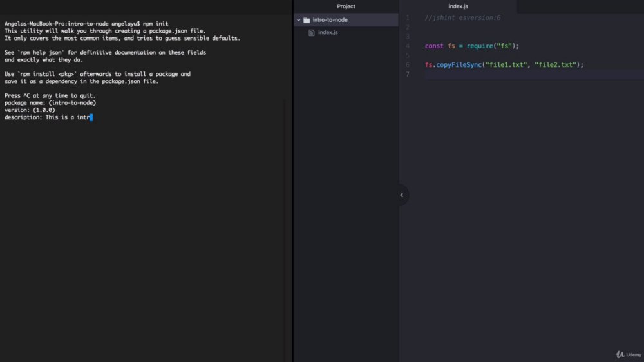Switch to the index.js editor tab
This screenshot has width=644, height=362.
click(x=458, y=6)
